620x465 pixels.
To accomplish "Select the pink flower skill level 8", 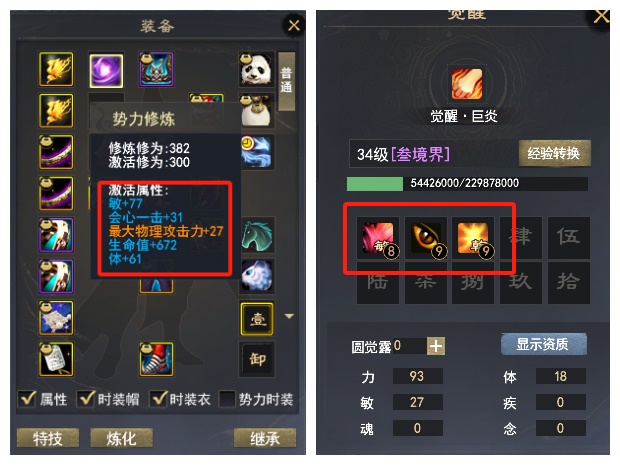I will point(378,238).
